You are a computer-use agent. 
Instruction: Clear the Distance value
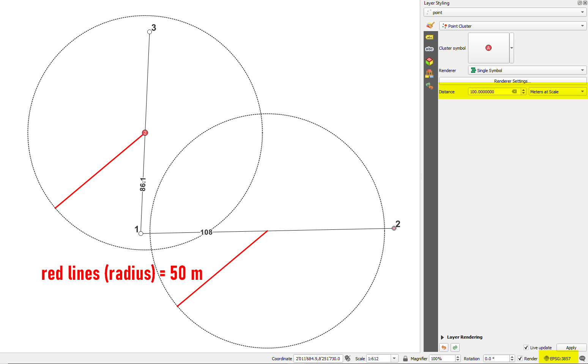514,92
